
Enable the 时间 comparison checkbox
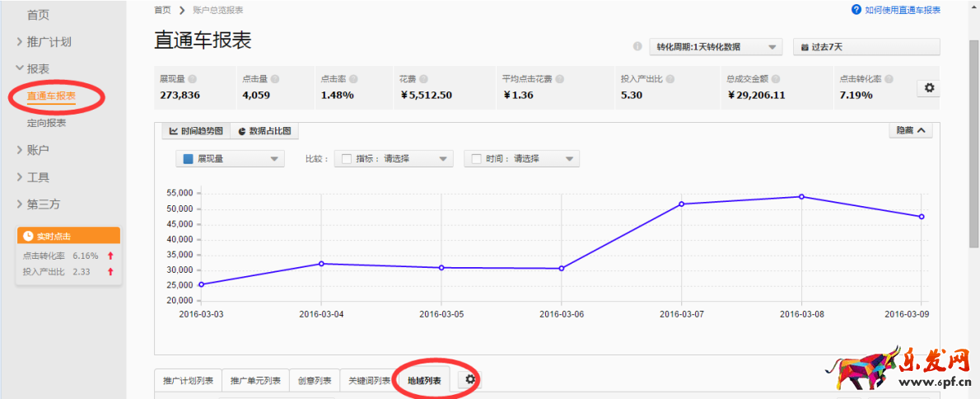[x=476, y=159]
